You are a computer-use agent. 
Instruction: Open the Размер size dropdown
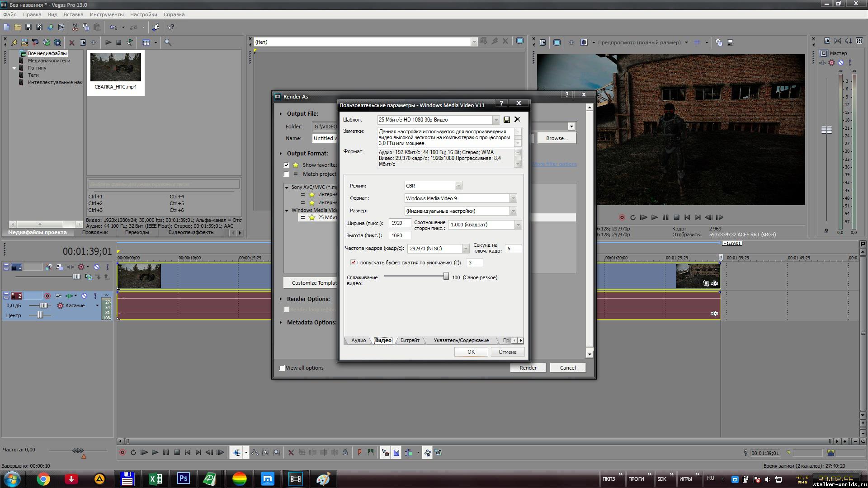(x=513, y=211)
